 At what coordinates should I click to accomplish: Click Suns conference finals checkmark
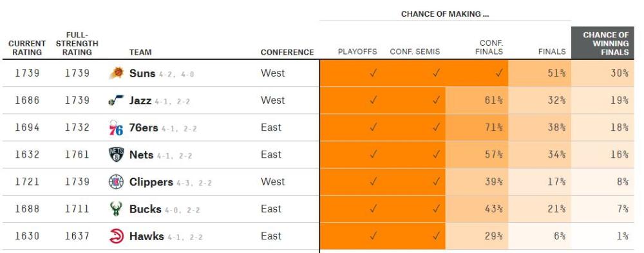pos(498,73)
